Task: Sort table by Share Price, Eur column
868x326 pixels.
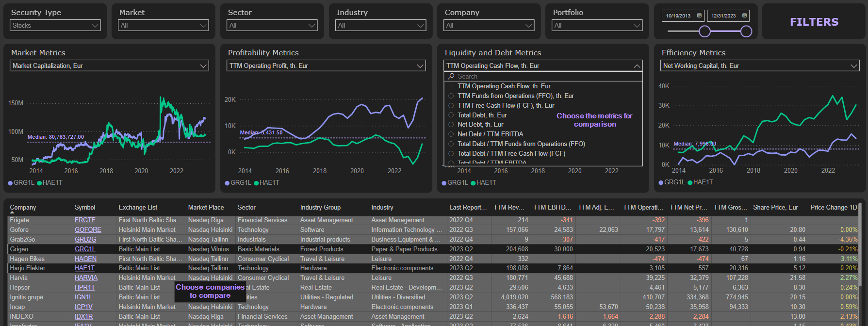Action: (x=775, y=207)
